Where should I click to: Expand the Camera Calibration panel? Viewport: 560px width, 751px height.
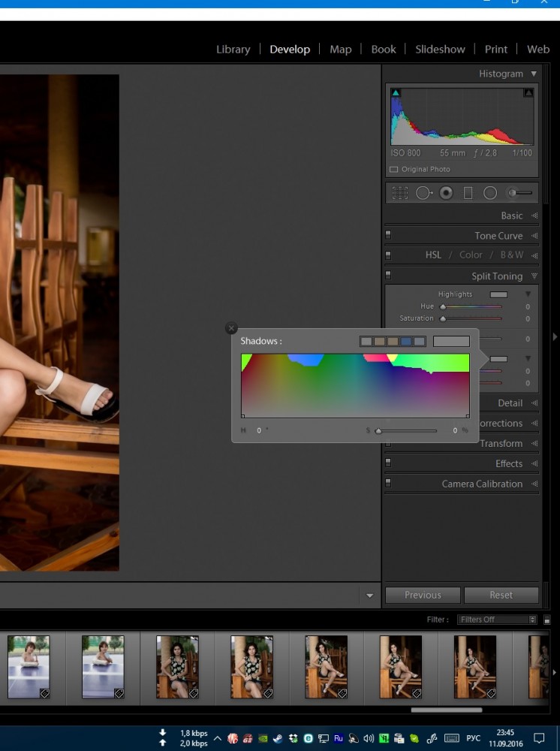click(x=482, y=484)
